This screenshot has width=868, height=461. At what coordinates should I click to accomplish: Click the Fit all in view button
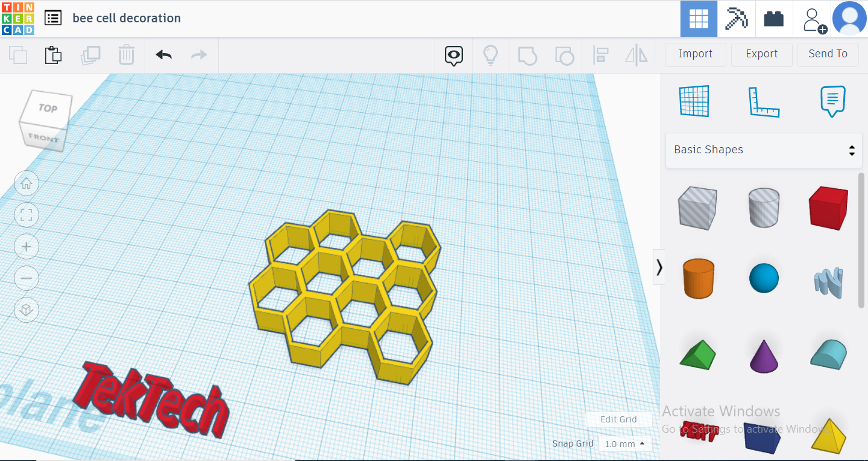point(27,215)
